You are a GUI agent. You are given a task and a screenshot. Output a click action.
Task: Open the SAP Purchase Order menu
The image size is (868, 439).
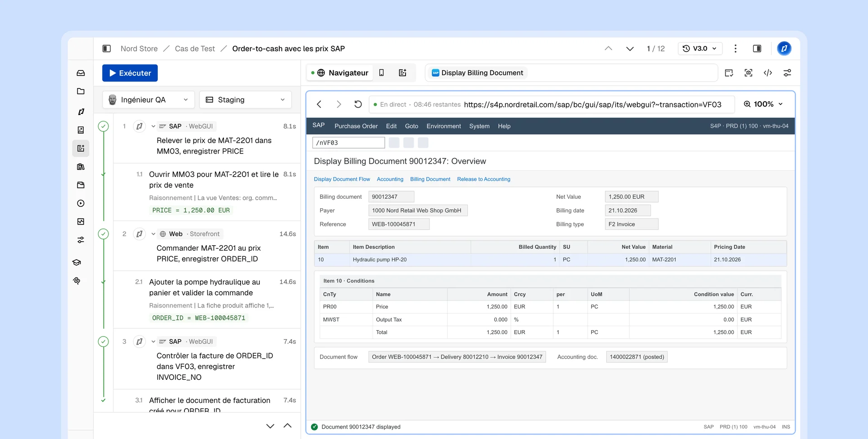click(356, 126)
